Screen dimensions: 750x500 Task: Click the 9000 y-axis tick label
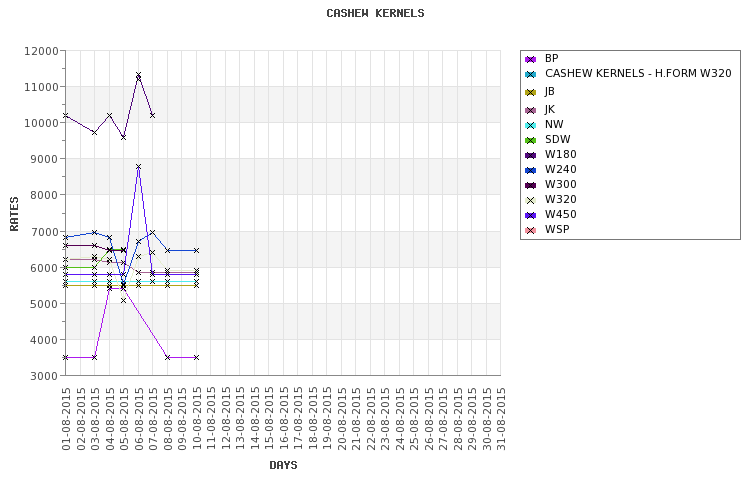44,159
